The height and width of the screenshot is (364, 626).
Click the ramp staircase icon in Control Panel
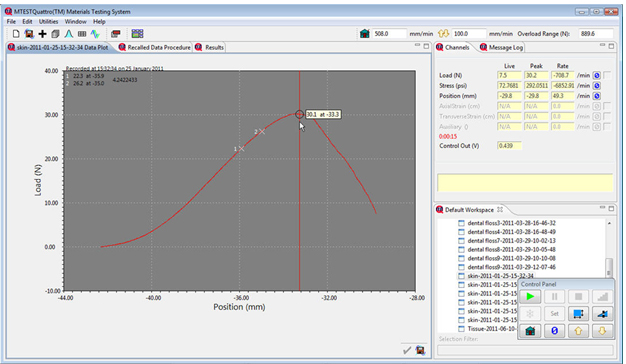tap(602, 297)
